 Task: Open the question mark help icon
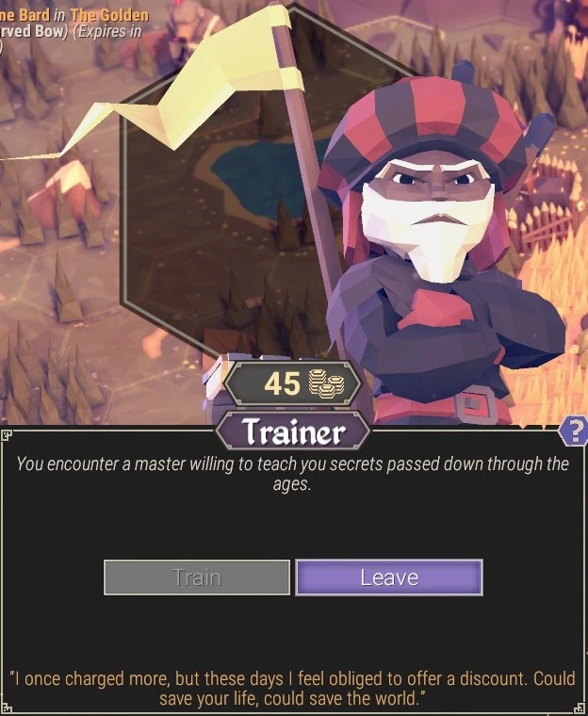(575, 431)
